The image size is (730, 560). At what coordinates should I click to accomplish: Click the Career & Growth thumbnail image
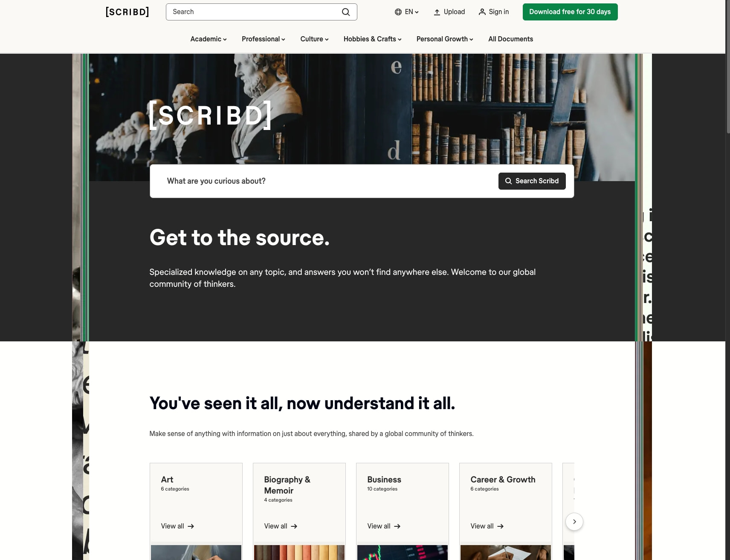pyautogui.click(x=506, y=552)
